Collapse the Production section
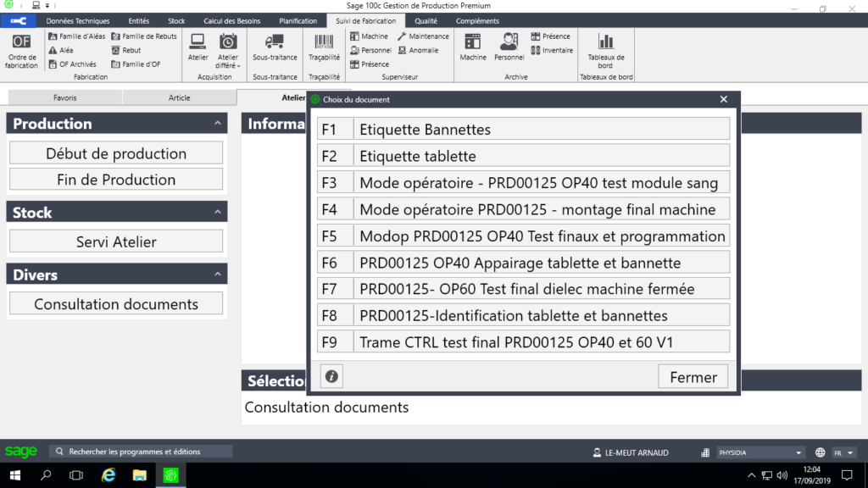 point(218,124)
